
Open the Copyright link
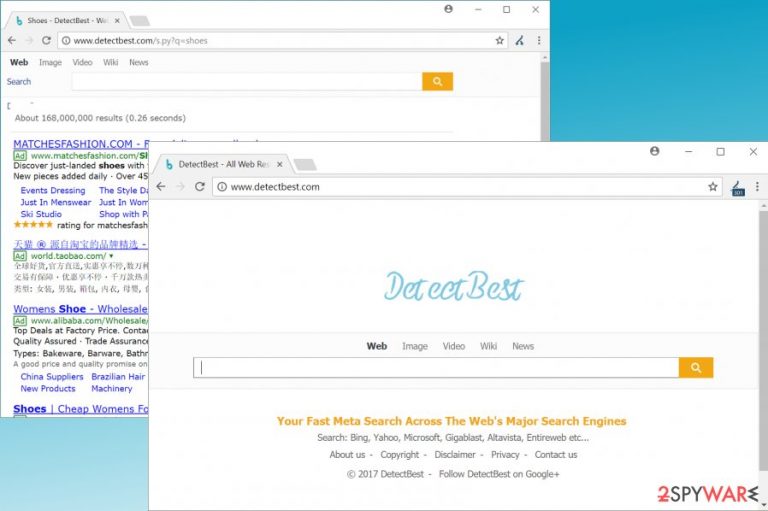400,455
